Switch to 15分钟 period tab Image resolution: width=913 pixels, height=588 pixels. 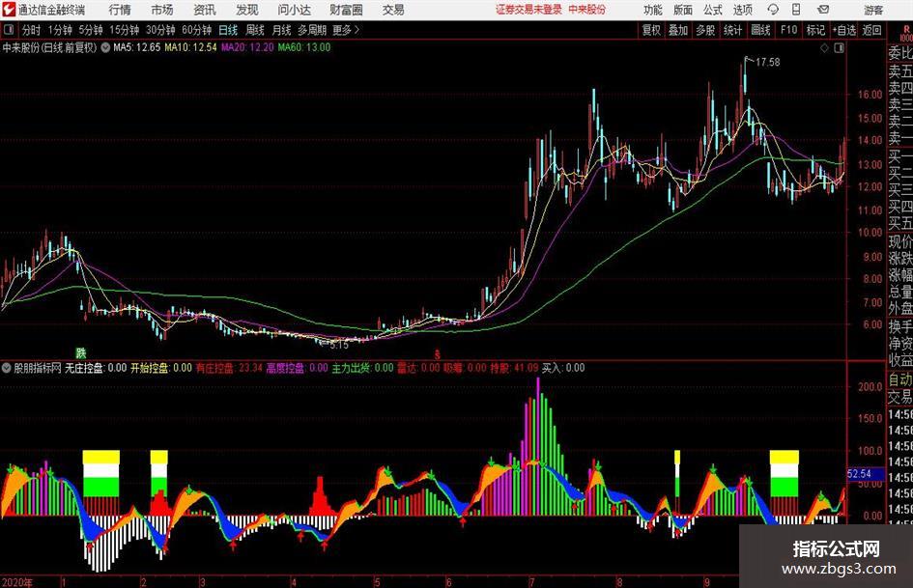pos(124,30)
